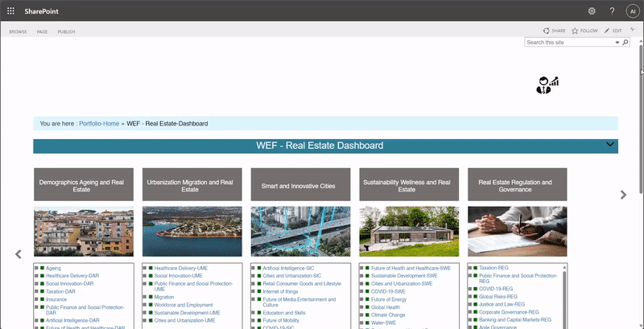The height and width of the screenshot is (329, 644).
Task: Open Retail Consumer Goods and Lifestyle link
Action: click(x=302, y=284)
